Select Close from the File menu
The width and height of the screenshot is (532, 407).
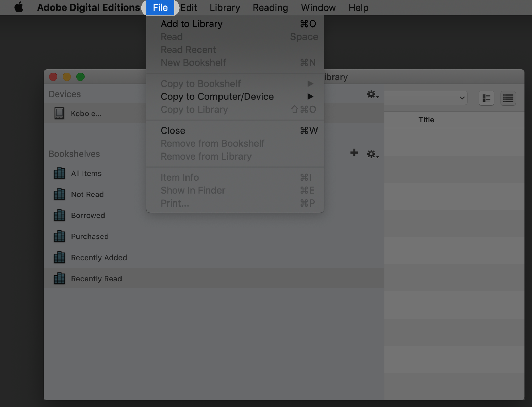pyautogui.click(x=173, y=130)
